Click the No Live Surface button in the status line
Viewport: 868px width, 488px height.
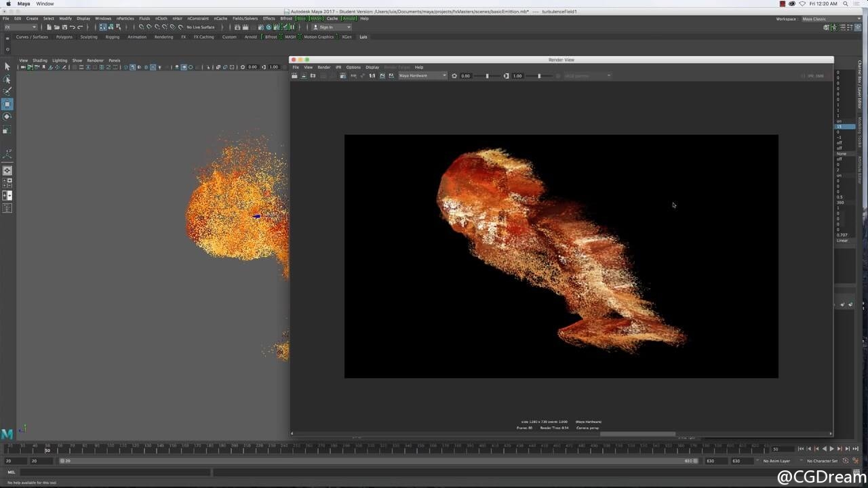(201, 28)
